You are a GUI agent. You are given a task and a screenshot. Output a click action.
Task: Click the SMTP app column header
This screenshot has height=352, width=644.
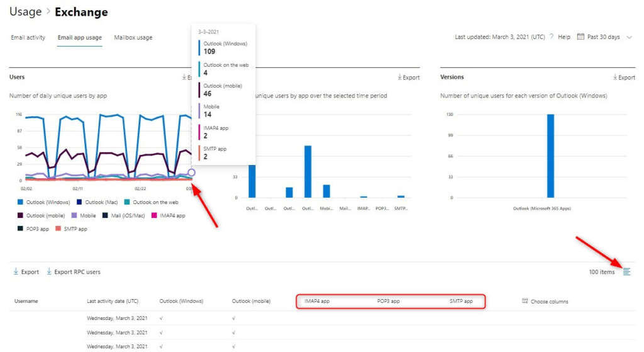461,301
